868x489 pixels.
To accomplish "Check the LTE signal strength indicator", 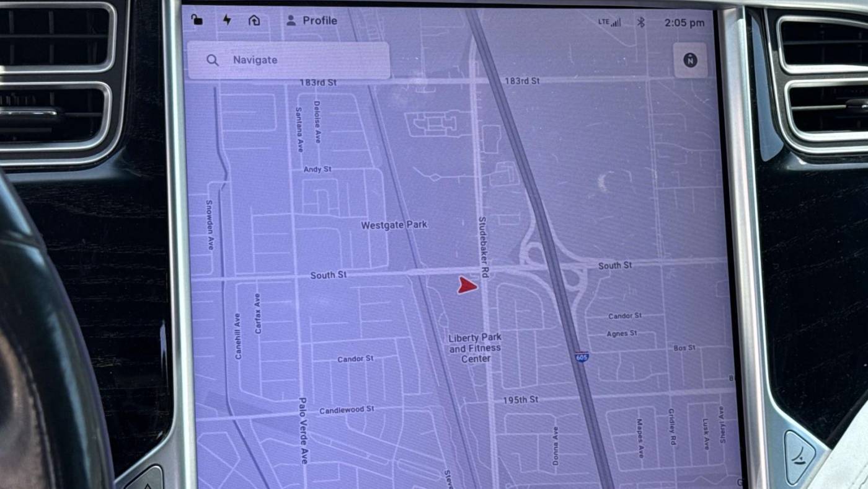I will [609, 22].
